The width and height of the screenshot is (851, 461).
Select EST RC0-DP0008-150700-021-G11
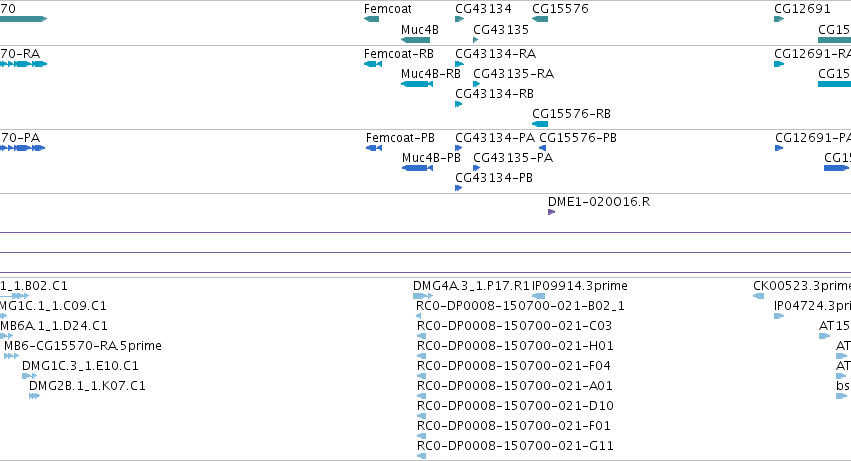click(515, 446)
